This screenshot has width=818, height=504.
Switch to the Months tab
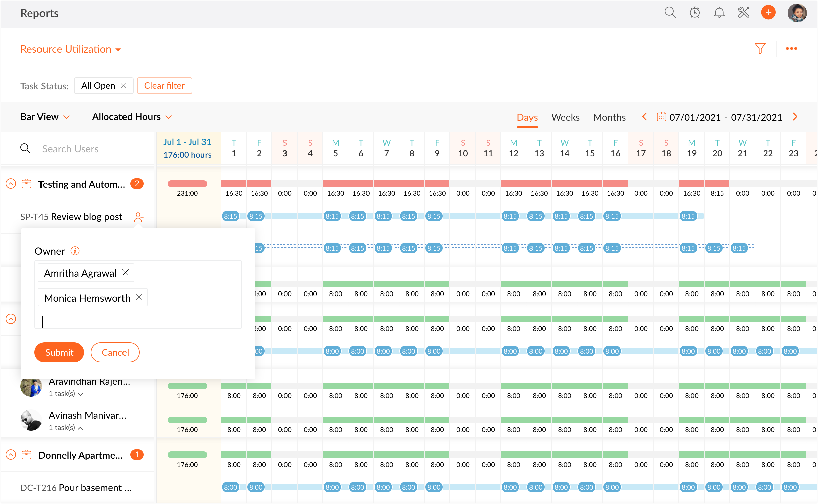coord(609,117)
